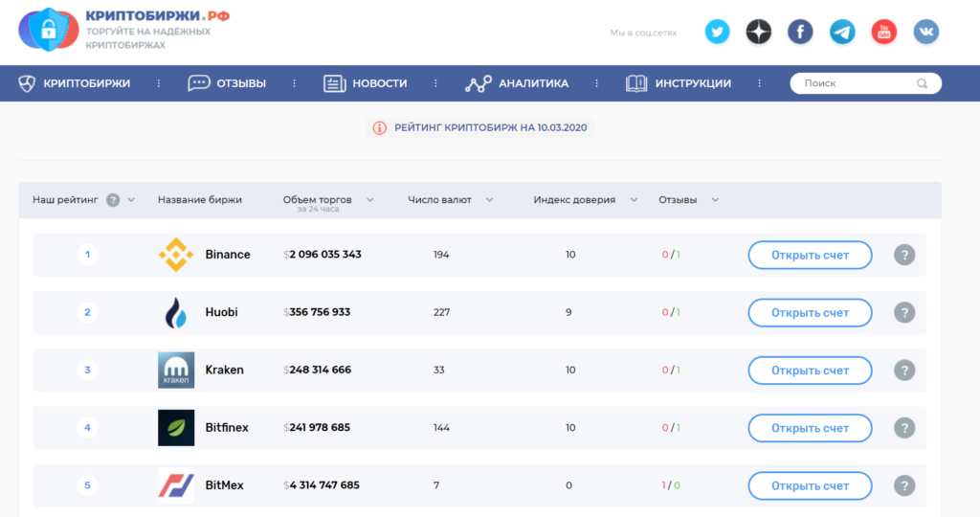This screenshot has width=980, height=517.
Task: Click the site logo shield with lock
Action: point(48,30)
